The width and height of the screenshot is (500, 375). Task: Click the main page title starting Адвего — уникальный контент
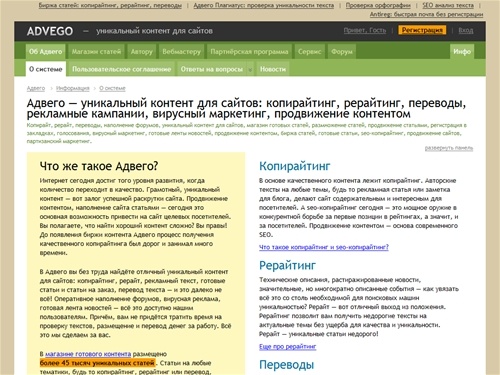pos(246,108)
